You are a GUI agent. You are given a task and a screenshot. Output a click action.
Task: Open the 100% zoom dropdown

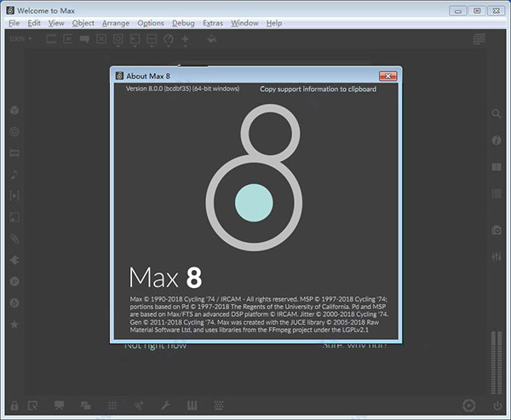[x=20, y=38]
